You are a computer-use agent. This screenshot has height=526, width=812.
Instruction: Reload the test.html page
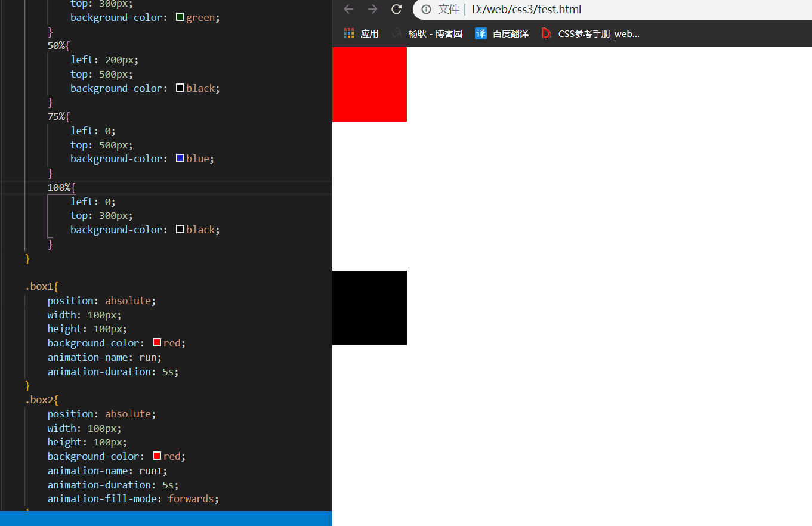[x=397, y=9]
